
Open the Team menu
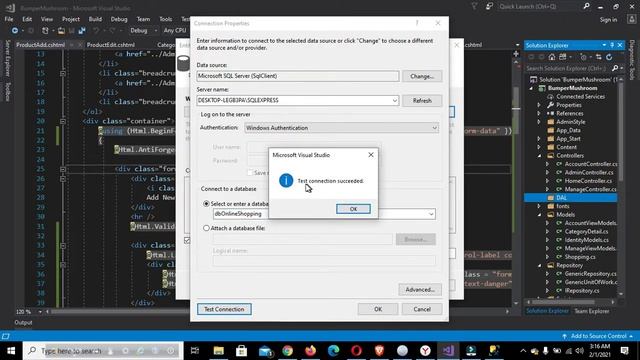pos(143,19)
